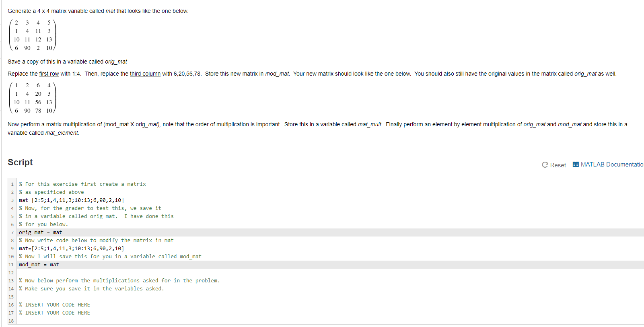The width and height of the screenshot is (644, 327).
Task: Click line 16 "% INSERT YOUR CODE HERE"
Action: click(54, 305)
